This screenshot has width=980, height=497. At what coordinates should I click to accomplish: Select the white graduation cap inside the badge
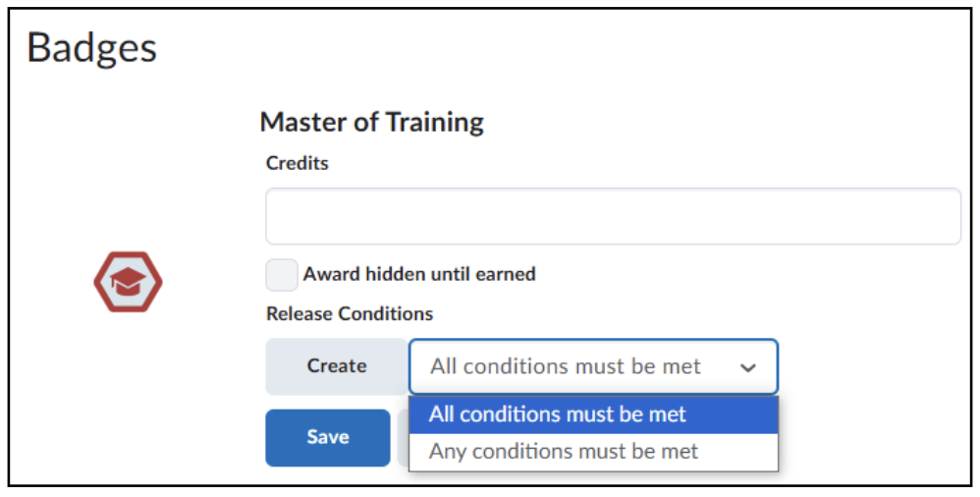[x=128, y=282]
